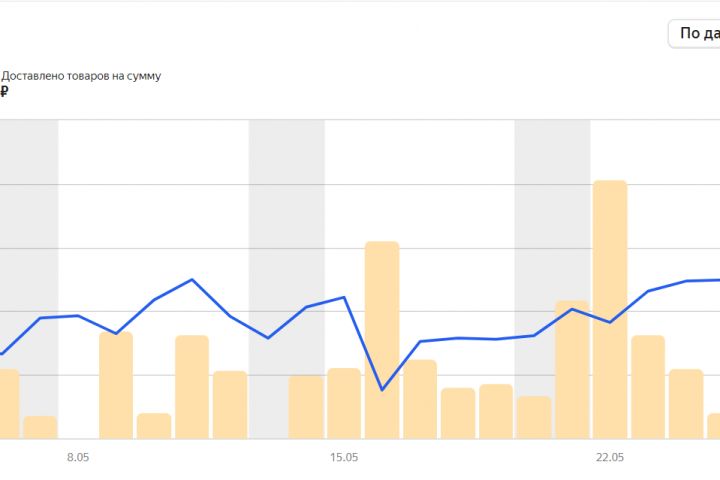Select the first orange bar right of 8.05
The image size is (720, 480).
[x=116, y=385]
